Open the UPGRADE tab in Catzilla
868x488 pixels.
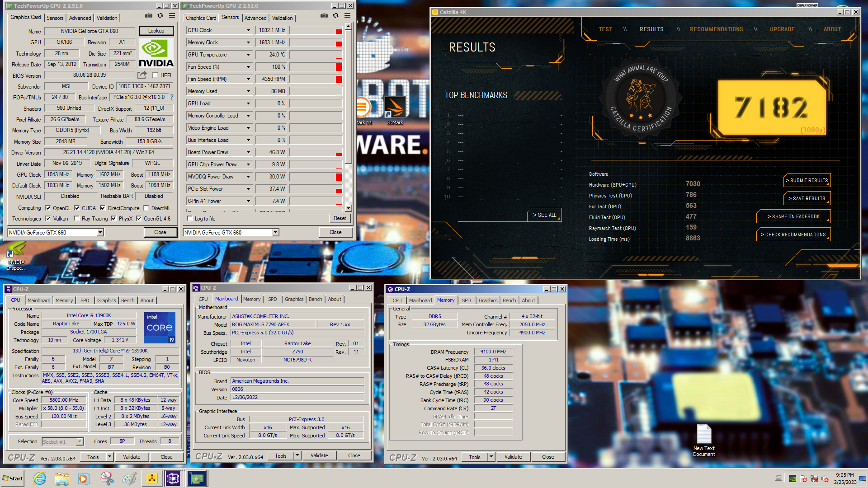[782, 29]
